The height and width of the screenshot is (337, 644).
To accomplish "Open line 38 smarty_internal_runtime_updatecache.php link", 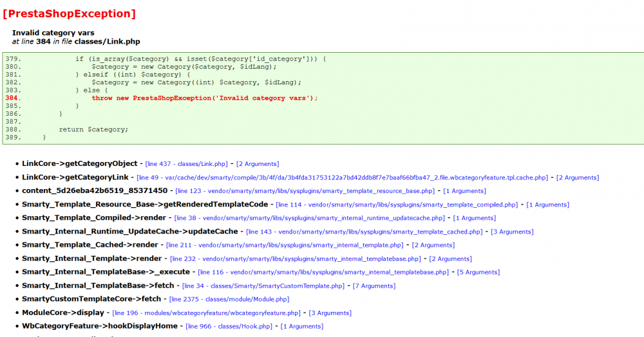I will (x=309, y=218).
